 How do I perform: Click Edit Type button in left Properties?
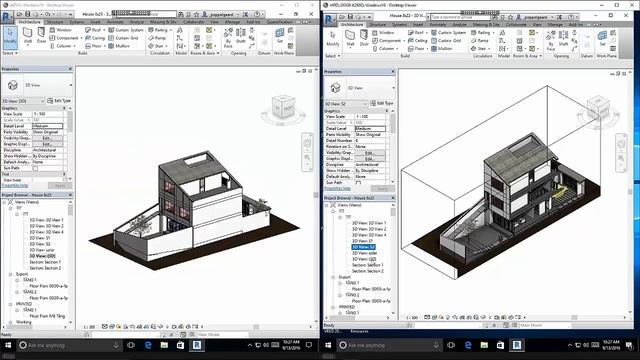59,101
